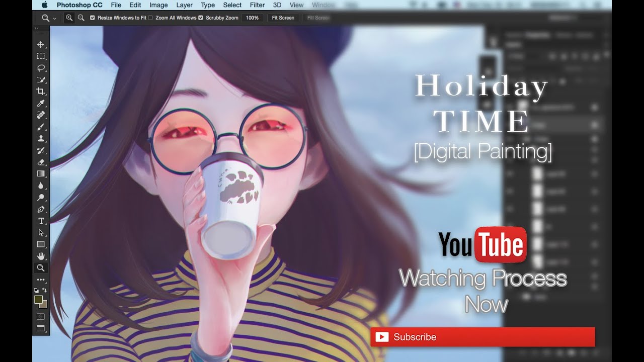Screen dimensions: 644x362
Task: Click the Fit Screen button
Action: pos(283,18)
